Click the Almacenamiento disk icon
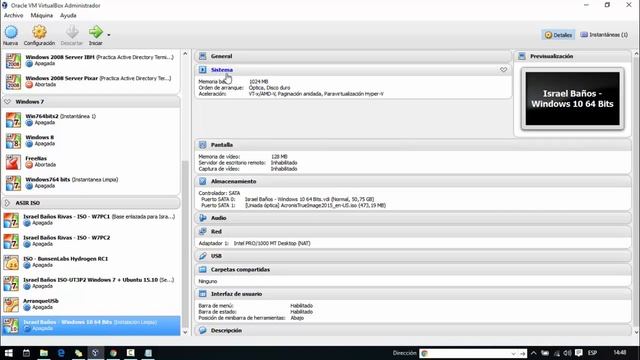 pos(202,181)
